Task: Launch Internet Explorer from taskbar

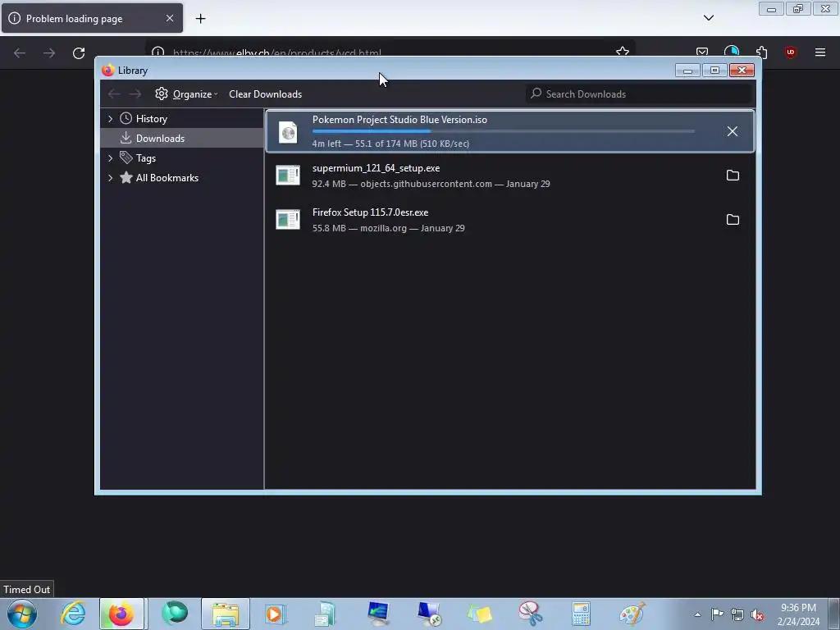Action: pyautogui.click(x=73, y=614)
